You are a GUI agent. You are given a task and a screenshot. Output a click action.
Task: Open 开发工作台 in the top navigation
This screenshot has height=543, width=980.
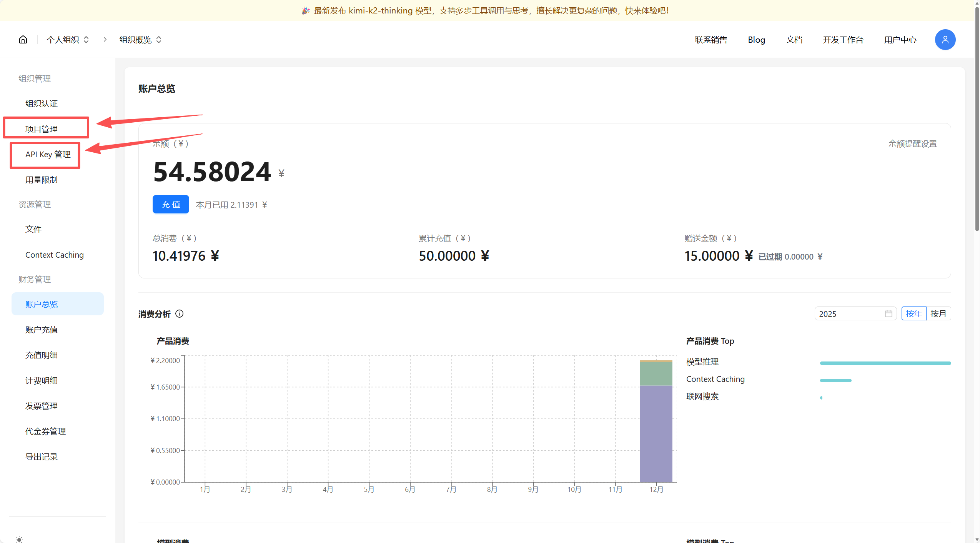click(x=843, y=40)
